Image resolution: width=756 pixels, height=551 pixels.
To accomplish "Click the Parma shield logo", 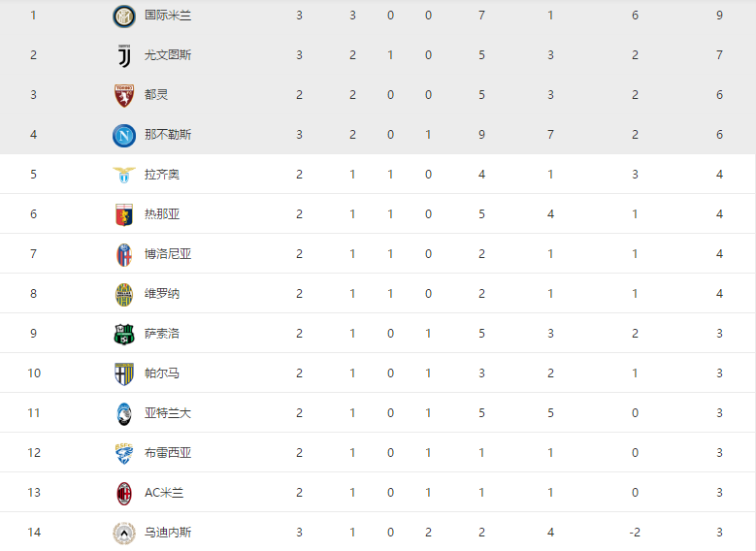I will (124, 374).
